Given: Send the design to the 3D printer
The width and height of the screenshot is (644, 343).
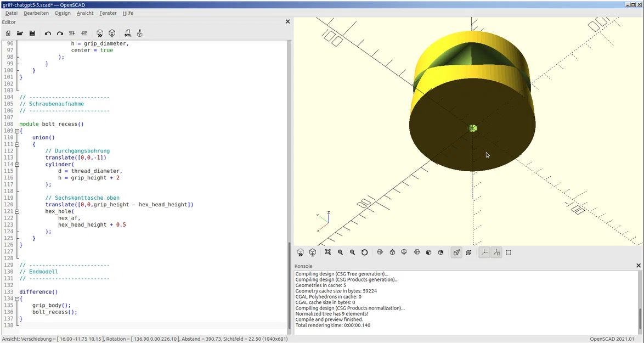Looking at the screenshot, I should pos(140,33).
